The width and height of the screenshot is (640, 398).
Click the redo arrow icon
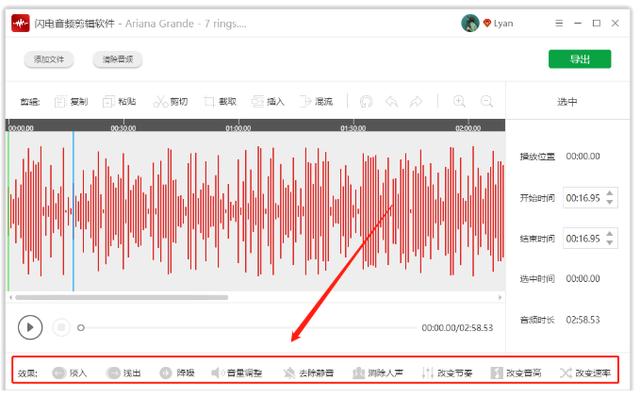416,101
